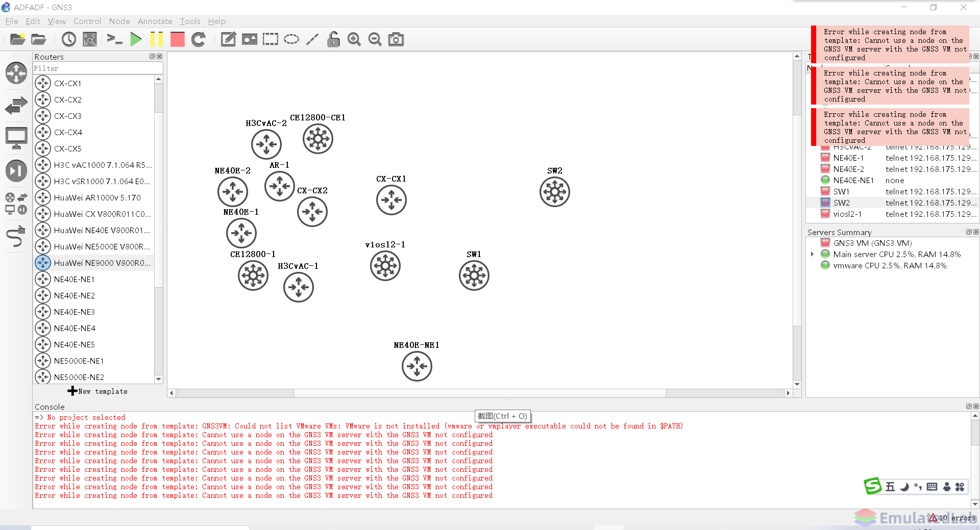Click the vios12-1 node on canvas

(x=385, y=266)
